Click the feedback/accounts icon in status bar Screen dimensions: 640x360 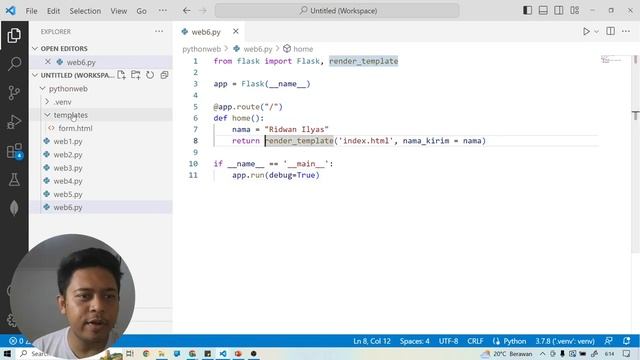click(x=609, y=341)
